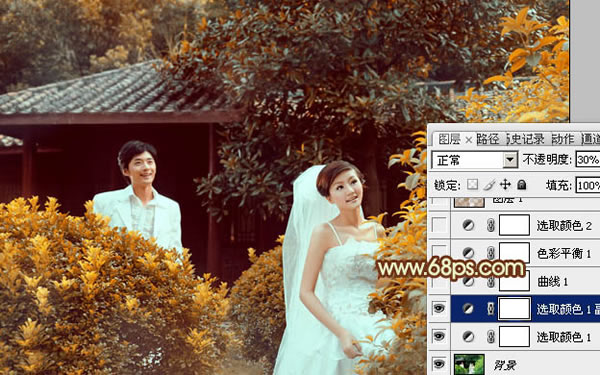600x375 pixels.
Task: Show the hidden 选取颜色 2 layer
Action: [439, 225]
